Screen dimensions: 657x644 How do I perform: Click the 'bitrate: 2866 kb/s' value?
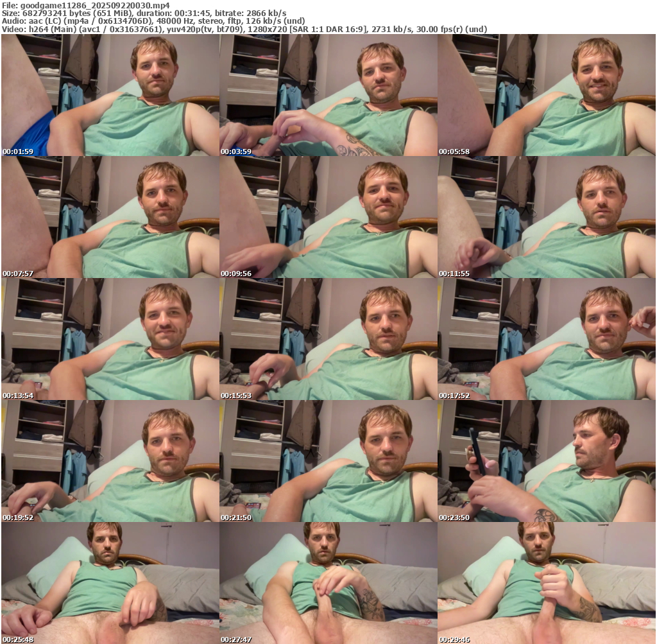click(x=251, y=13)
